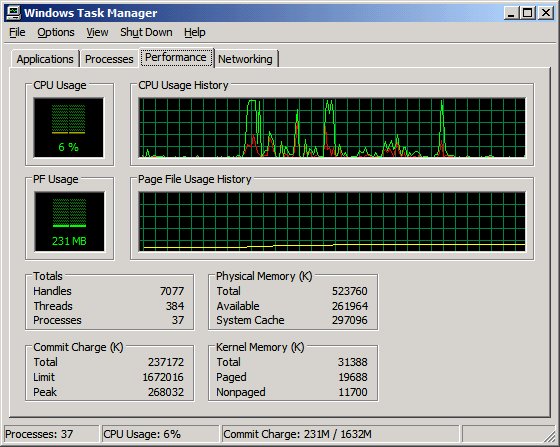Image resolution: width=560 pixels, height=447 pixels.
Task: Click the 'Nonpaged' label in Kernel Memory
Action: [241, 392]
